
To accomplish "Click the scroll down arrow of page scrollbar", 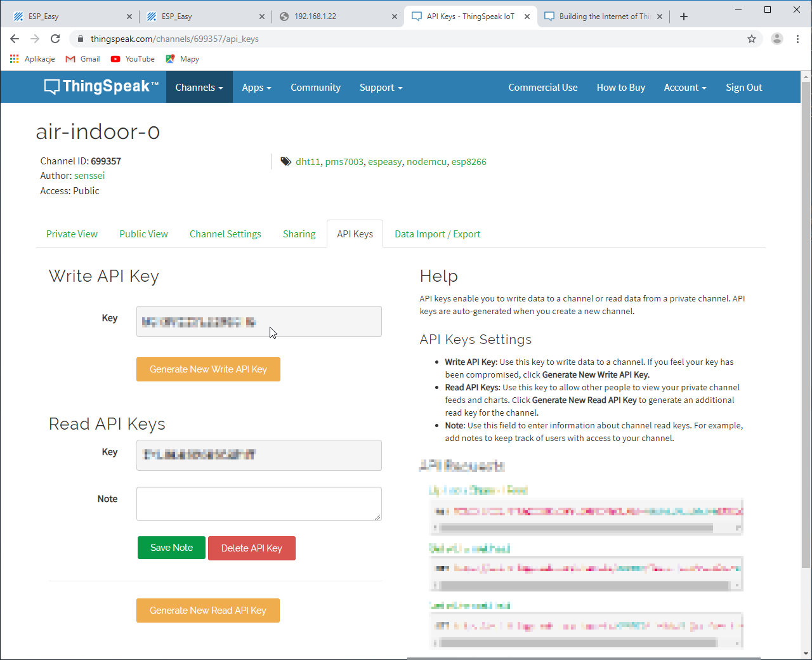I will click(x=806, y=654).
